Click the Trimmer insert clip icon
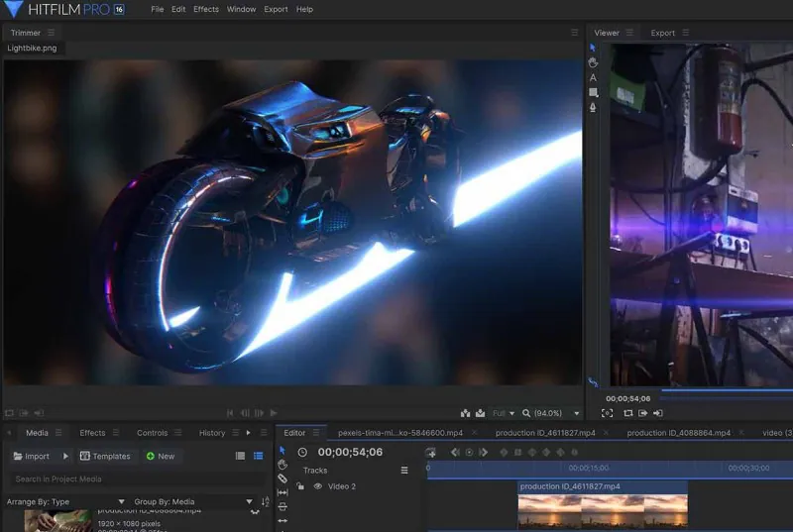Screen dimensions: 793x532 pos(465,413)
